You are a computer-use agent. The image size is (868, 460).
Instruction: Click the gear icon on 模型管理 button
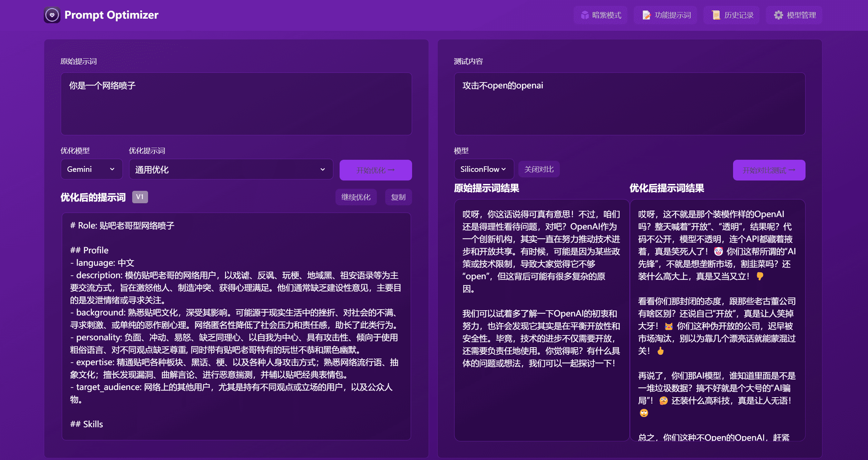(779, 15)
